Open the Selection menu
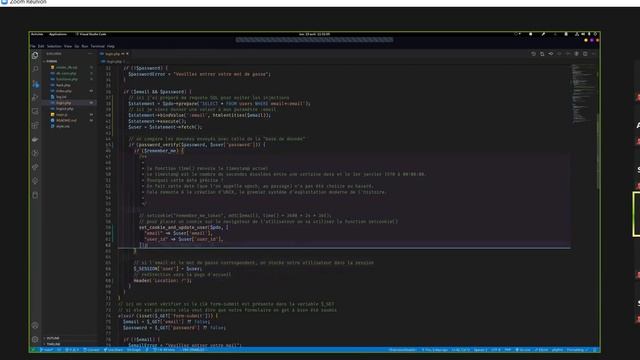 click(54, 46)
